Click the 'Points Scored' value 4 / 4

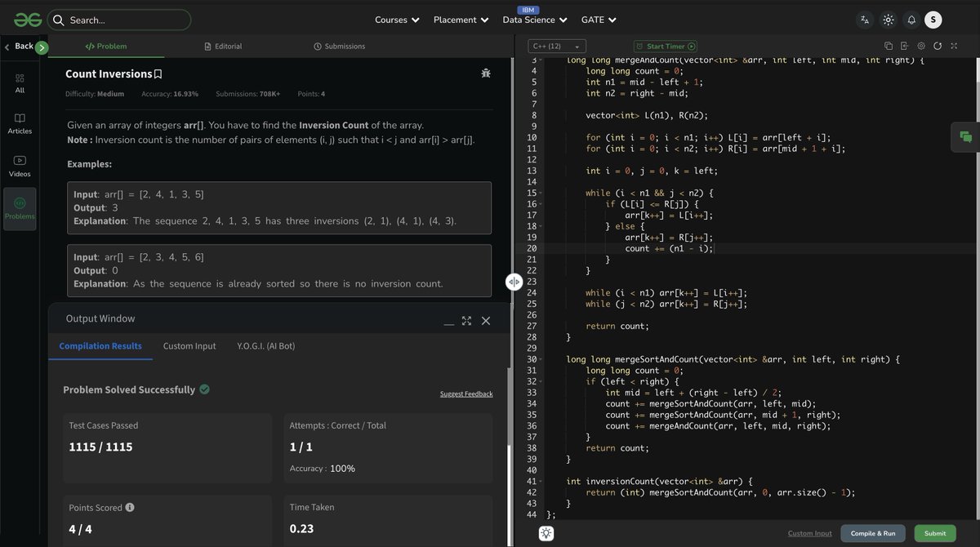[x=81, y=529]
